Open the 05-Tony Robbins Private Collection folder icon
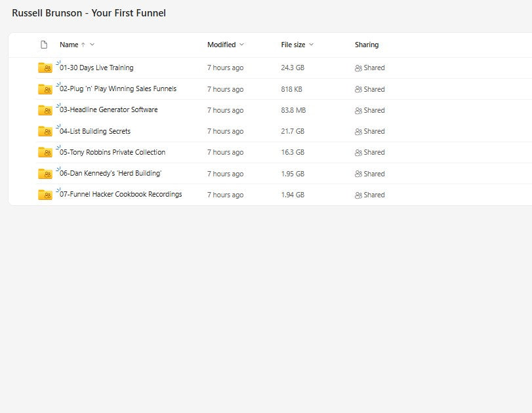 (45, 152)
